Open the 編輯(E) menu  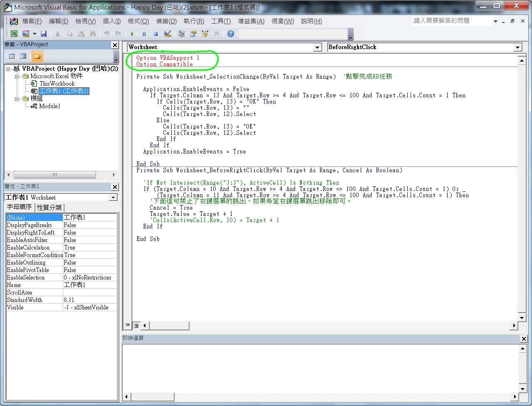tap(59, 21)
